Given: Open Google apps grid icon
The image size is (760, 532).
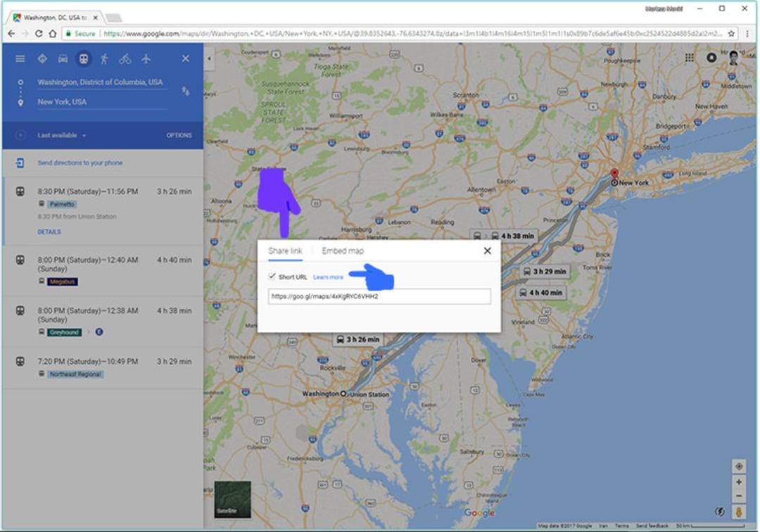Looking at the screenshot, I should (689, 58).
